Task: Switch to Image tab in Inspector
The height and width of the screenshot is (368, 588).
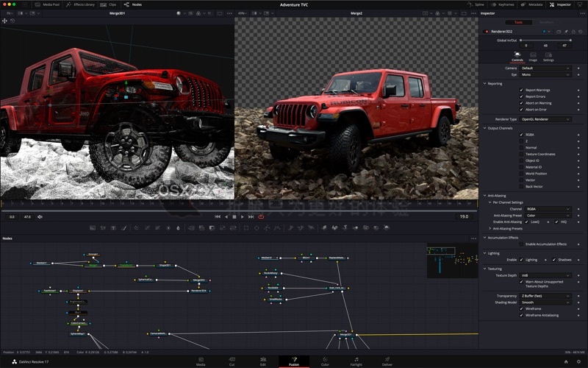Action: click(533, 57)
